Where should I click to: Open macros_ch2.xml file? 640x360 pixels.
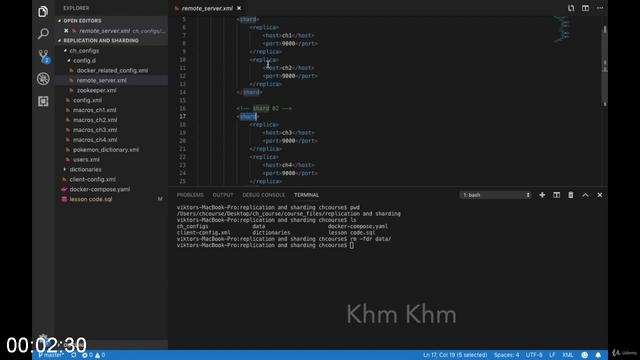[95, 120]
